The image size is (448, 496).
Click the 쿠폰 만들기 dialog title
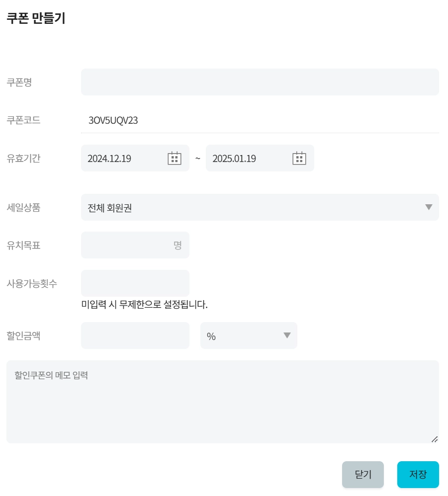point(36,19)
